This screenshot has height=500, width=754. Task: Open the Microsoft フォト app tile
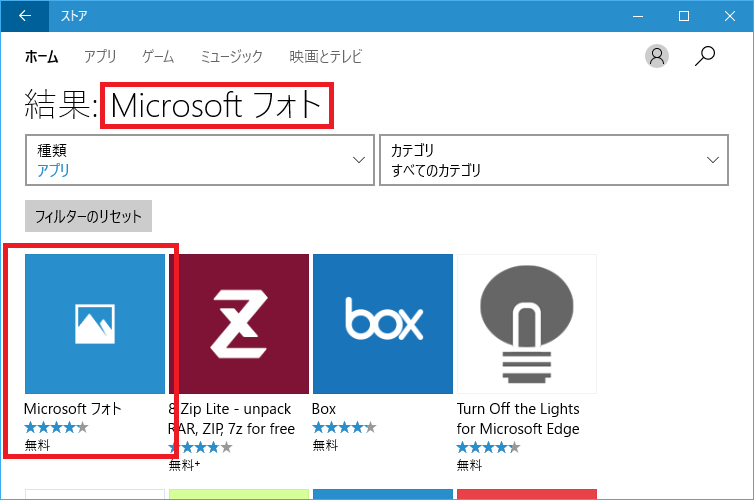(95, 324)
